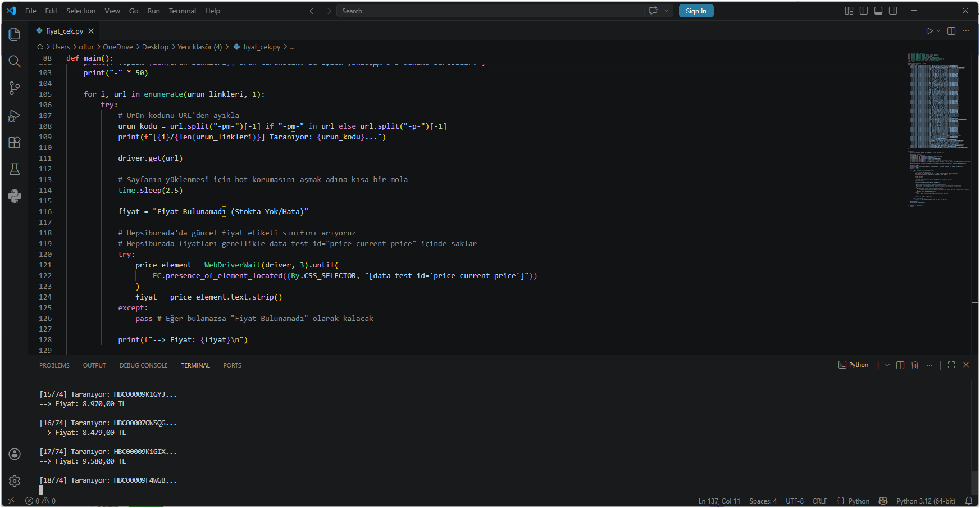Open the Run and Debug view
980x508 pixels.
15,116
